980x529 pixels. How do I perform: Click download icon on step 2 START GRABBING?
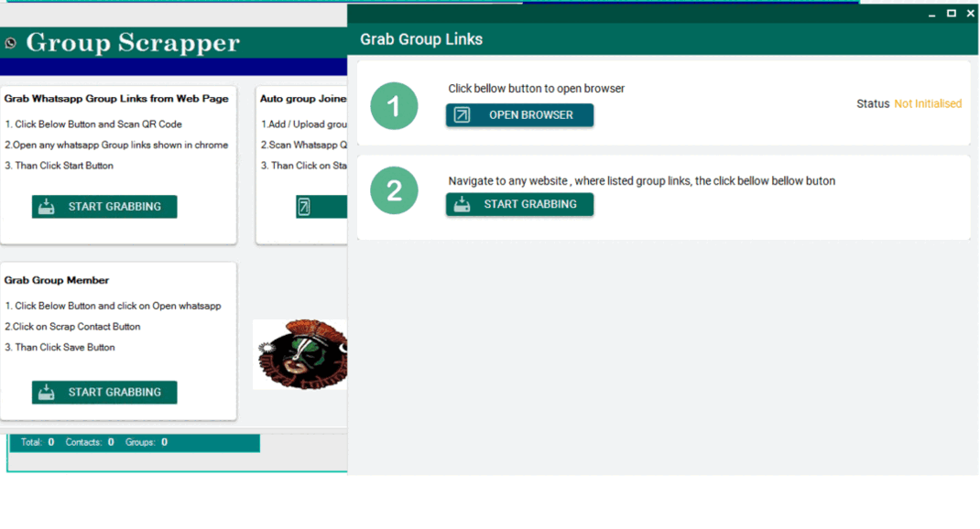click(x=462, y=204)
